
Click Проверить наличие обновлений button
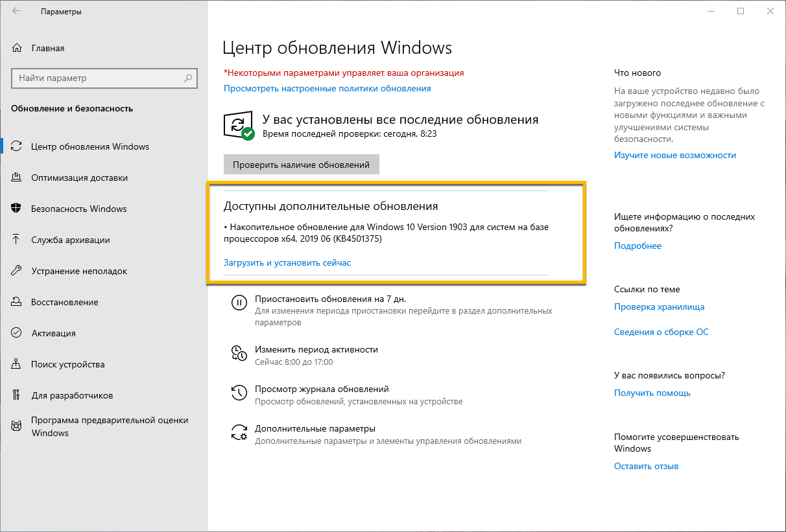pyautogui.click(x=301, y=164)
